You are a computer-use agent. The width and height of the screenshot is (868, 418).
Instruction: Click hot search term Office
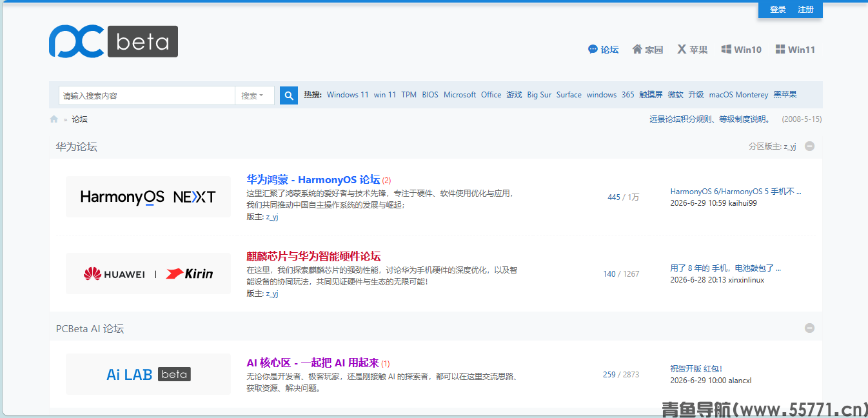(x=491, y=95)
